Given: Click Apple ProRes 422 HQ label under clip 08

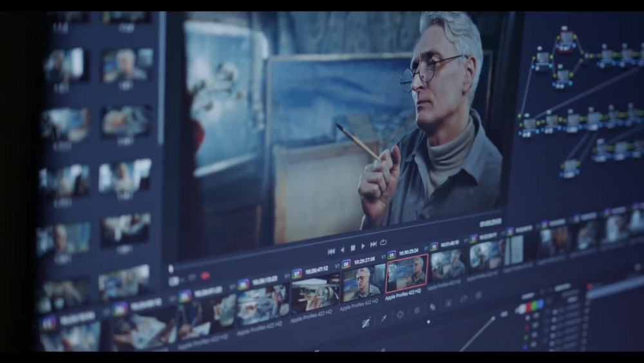Looking at the screenshot, I should 359,304.
